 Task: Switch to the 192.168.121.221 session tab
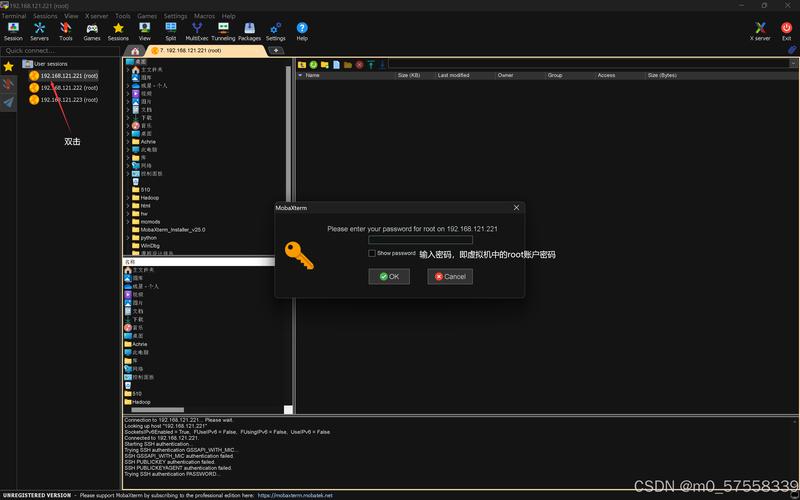[205, 50]
